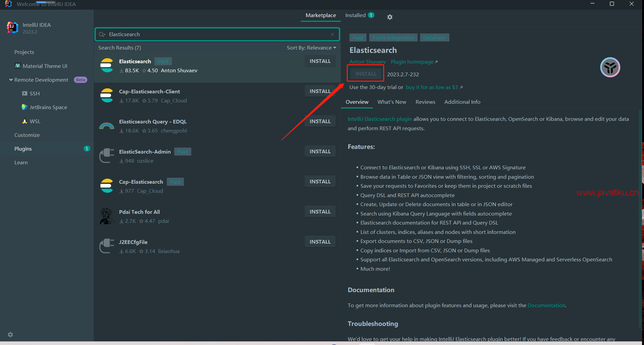Open Learn in the sidebar

click(x=21, y=163)
